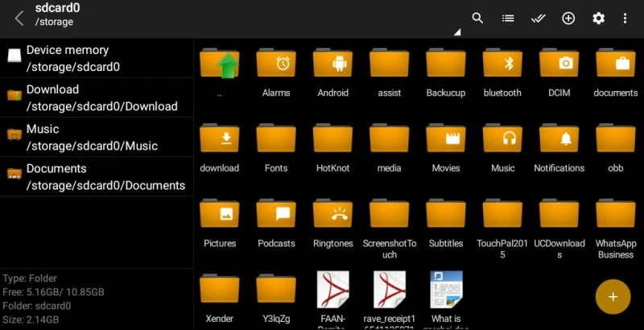Expand the sdcard0 path dropdown triangle

[456, 33]
